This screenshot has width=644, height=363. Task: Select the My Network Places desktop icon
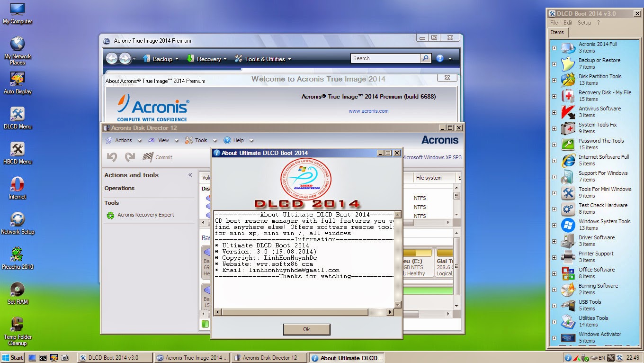pos(18,51)
